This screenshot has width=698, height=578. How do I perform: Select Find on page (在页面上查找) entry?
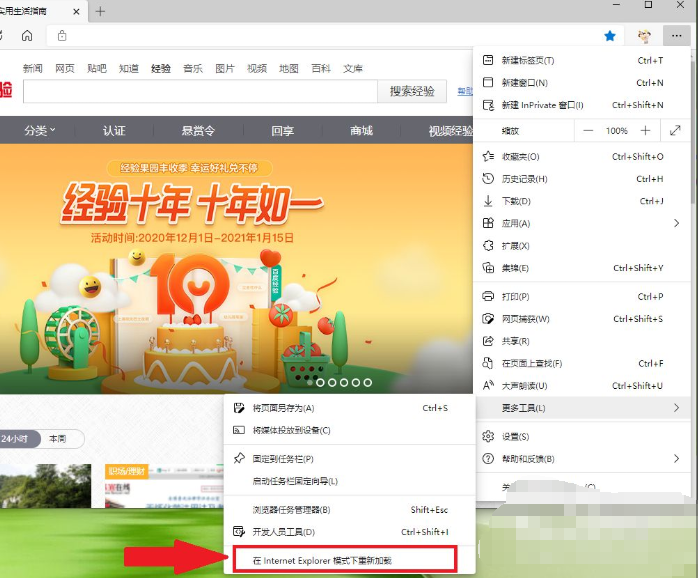581,363
